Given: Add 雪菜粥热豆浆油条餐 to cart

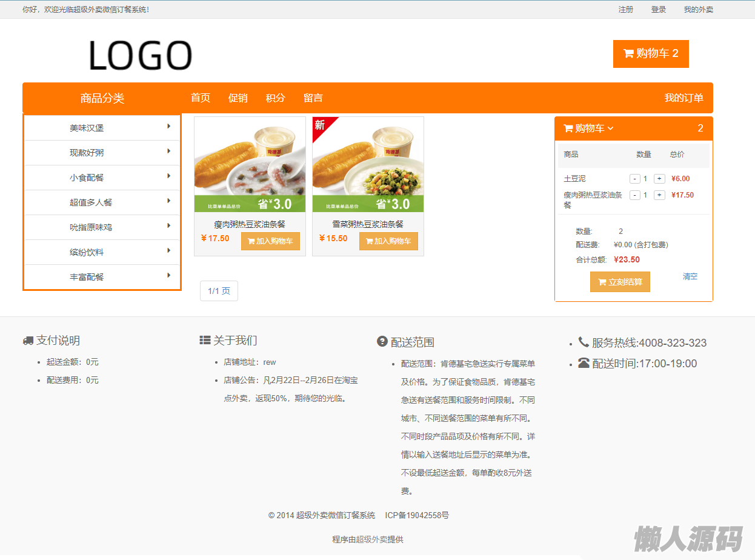Looking at the screenshot, I should pos(388,241).
